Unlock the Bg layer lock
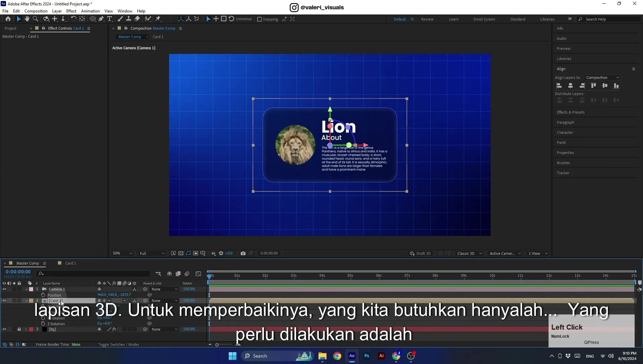 [x=19, y=329]
